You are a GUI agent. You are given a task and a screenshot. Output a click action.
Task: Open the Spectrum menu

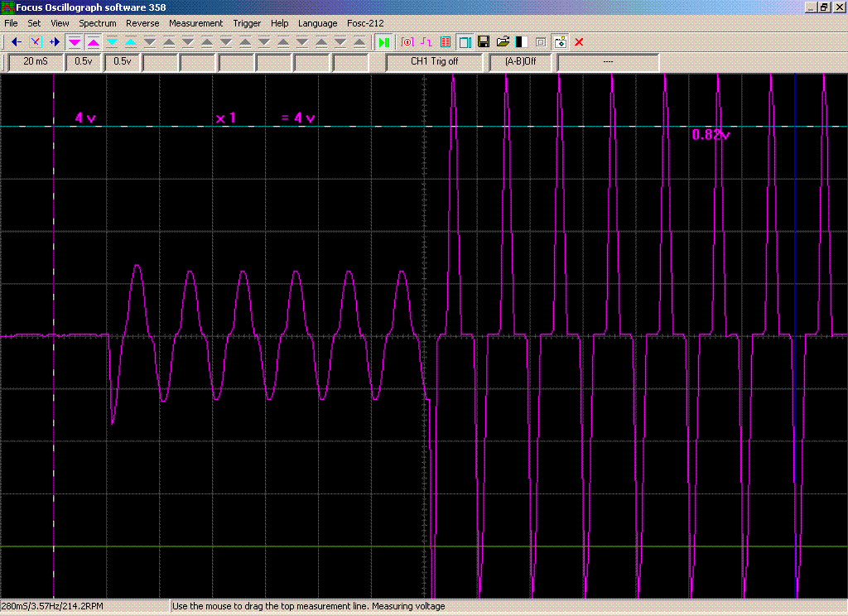(x=98, y=23)
